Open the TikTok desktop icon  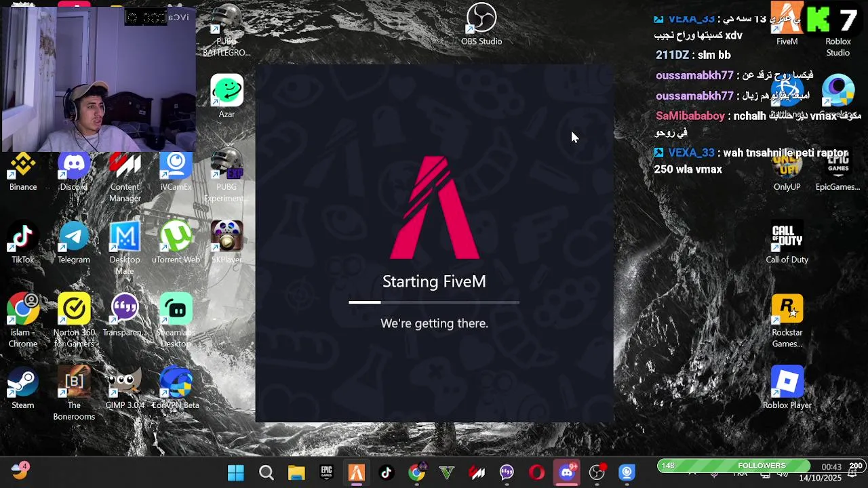click(23, 244)
